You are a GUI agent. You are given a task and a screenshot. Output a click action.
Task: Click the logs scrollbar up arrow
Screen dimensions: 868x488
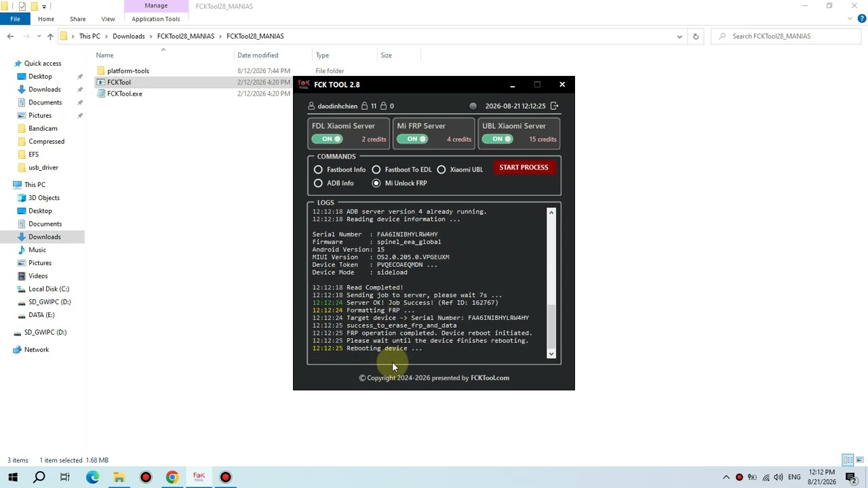click(551, 213)
